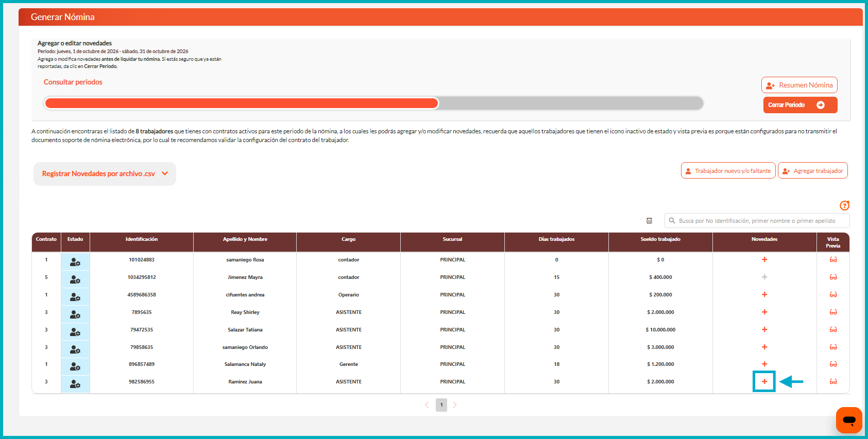This screenshot has height=439, width=868.
Task: Open worker status icon for samaniego Rosa
Action: click(x=75, y=262)
